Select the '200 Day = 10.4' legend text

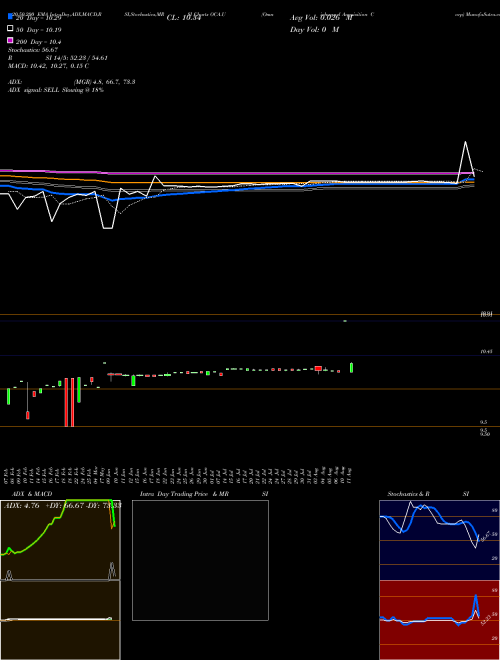tap(39, 42)
